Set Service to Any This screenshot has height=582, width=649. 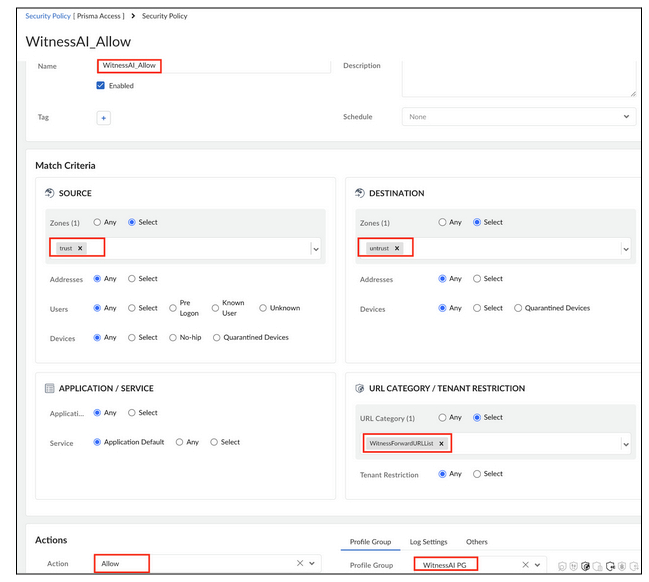[179, 442]
